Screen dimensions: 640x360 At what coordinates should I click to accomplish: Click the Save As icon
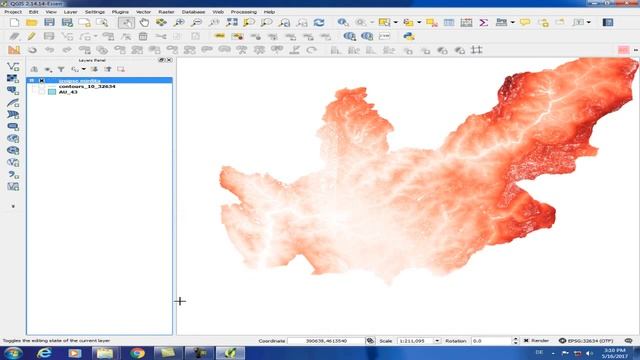[67, 22]
